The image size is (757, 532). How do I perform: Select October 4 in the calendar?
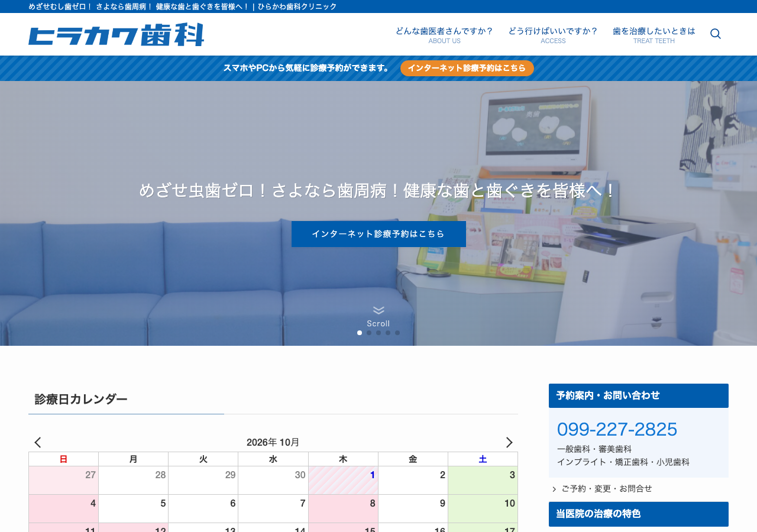coord(63,508)
